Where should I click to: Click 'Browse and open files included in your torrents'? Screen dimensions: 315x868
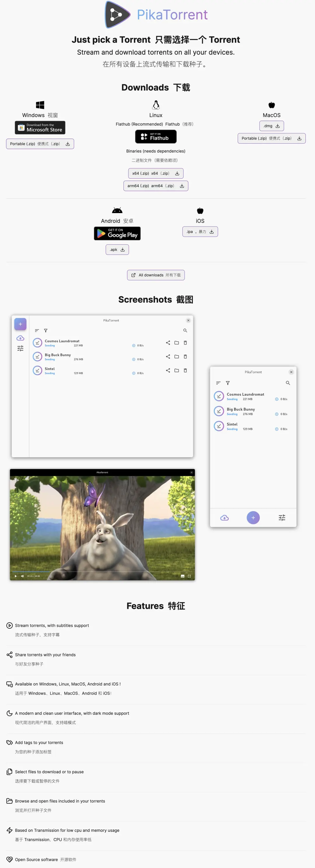pyautogui.click(x=60, y=801)
